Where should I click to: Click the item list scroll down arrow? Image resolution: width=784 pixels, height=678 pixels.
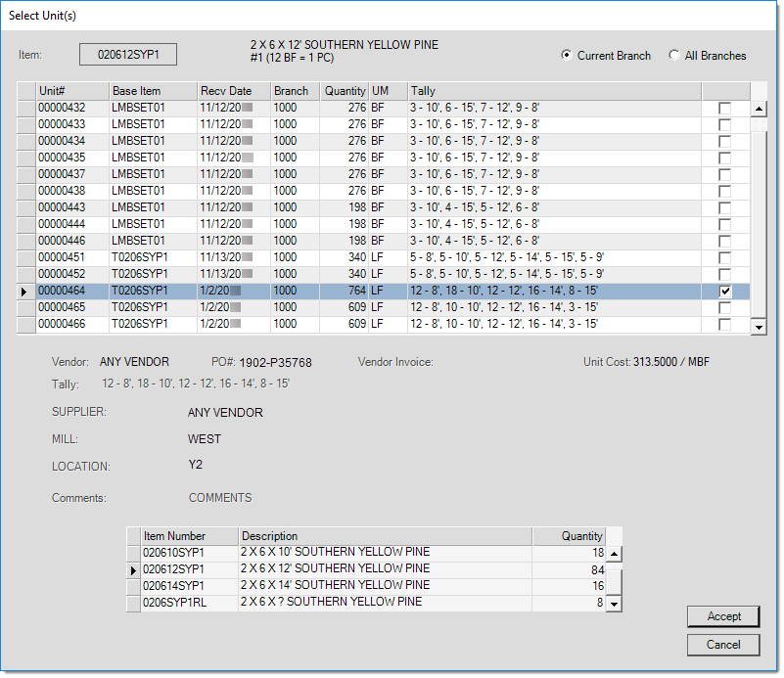click(614, 604)
